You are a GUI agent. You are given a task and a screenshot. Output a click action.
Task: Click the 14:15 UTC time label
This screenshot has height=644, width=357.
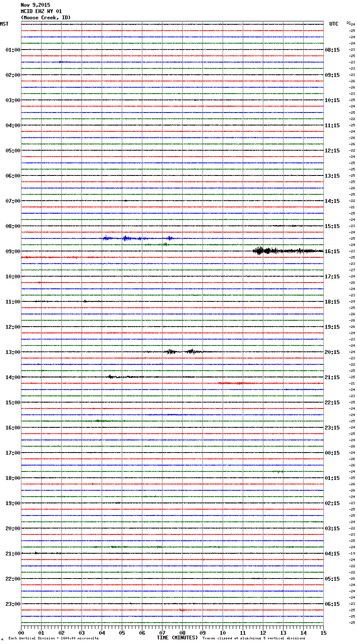click(x=332, y=201)
